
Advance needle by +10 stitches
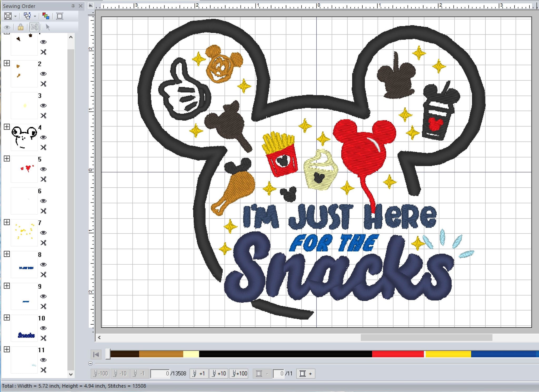click(219, 373)
